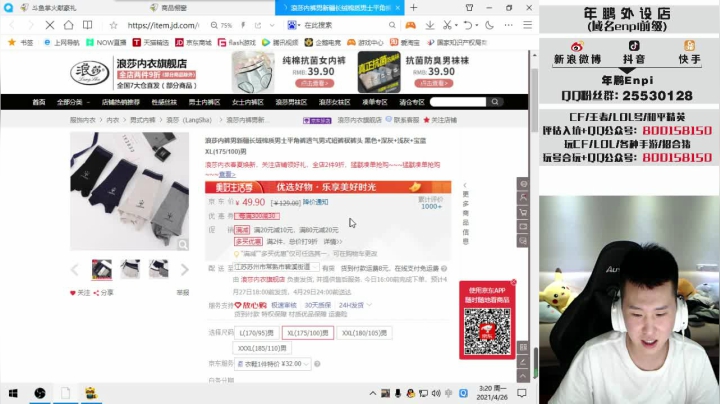Screen dimensions: 720x404
Task: Click the 关注 heart under product image
Action: coord(80,292)
